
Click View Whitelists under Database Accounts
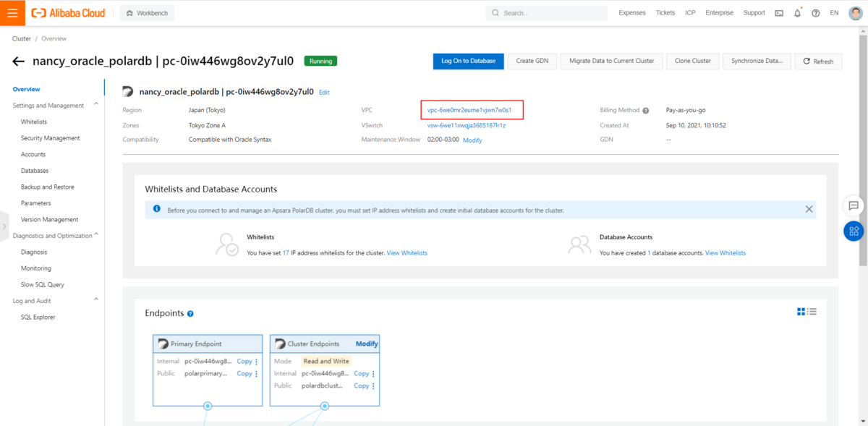pos(726,253)
